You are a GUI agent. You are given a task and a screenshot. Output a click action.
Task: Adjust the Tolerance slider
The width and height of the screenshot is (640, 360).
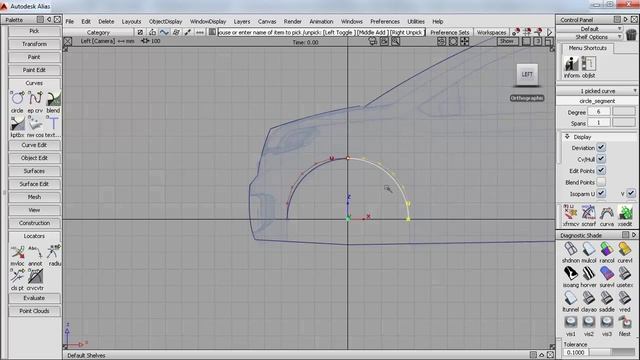click(612, 352)
